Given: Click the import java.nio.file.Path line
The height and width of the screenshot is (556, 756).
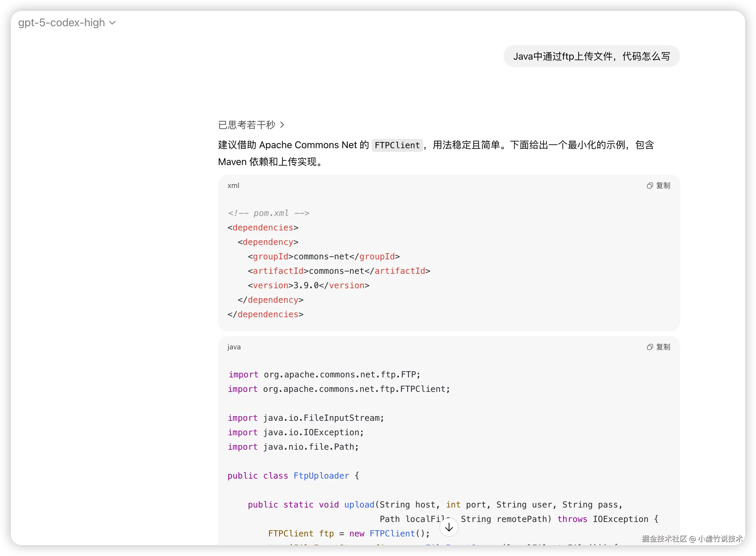Looking at the screenshot, I should pyautogui.click(x=293, y=447).
